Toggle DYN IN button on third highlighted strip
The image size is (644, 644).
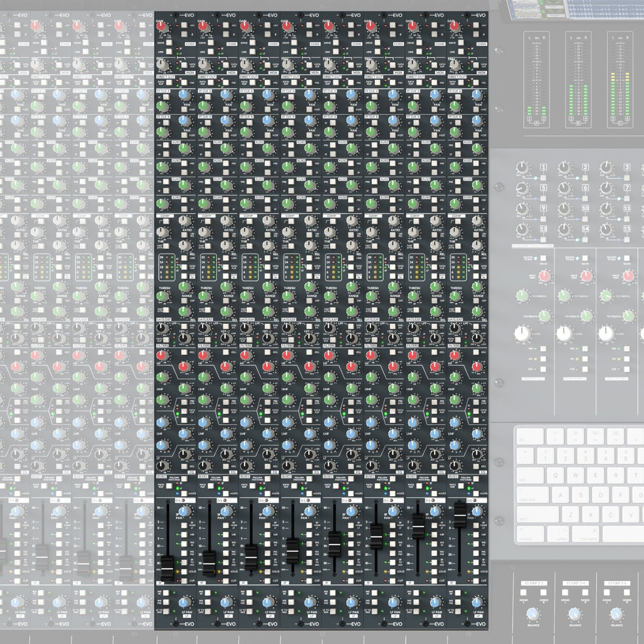pos(268,276)
